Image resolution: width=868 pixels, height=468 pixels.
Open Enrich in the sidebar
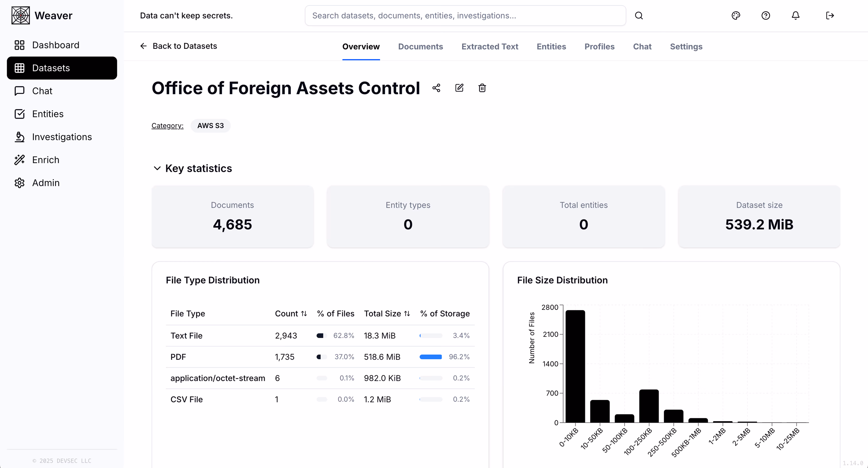click(45, 160)
